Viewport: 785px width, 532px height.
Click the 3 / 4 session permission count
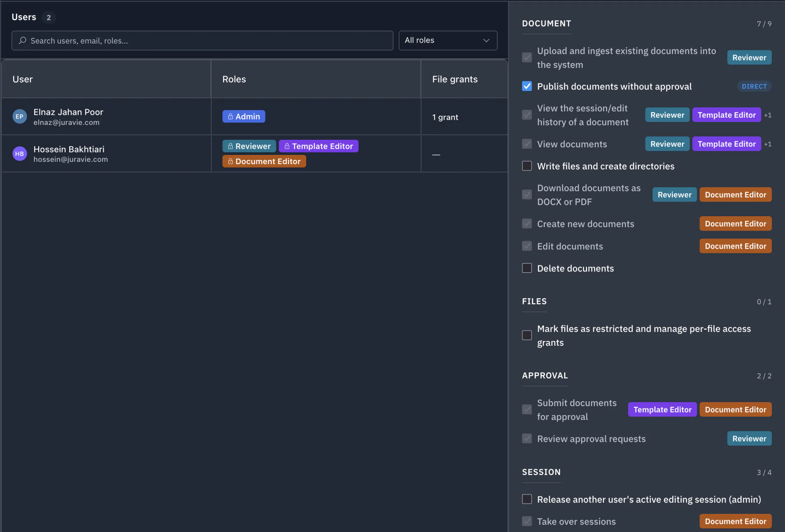click(x=764, y=472)
